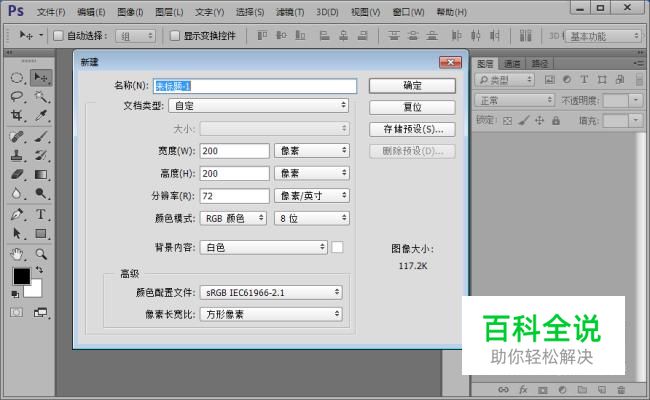
Task: Expand the 背景内容 dropdown
Action: [x=264, y=246]
